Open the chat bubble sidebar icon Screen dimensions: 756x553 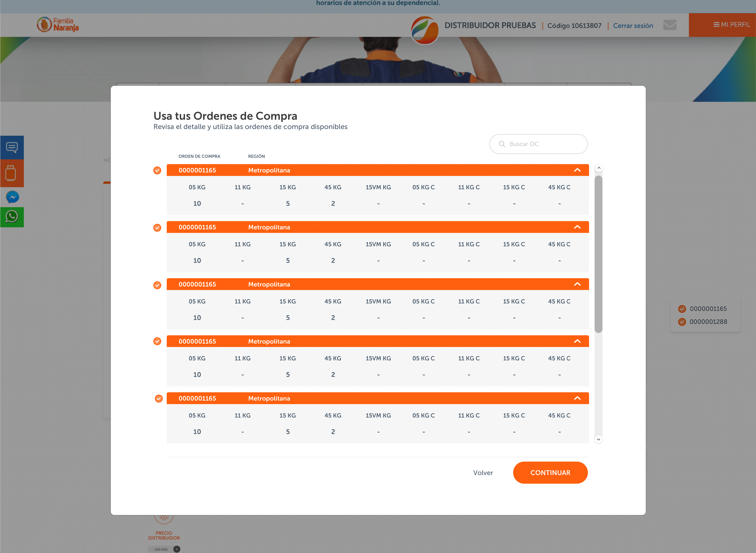(x=12, y=147)
